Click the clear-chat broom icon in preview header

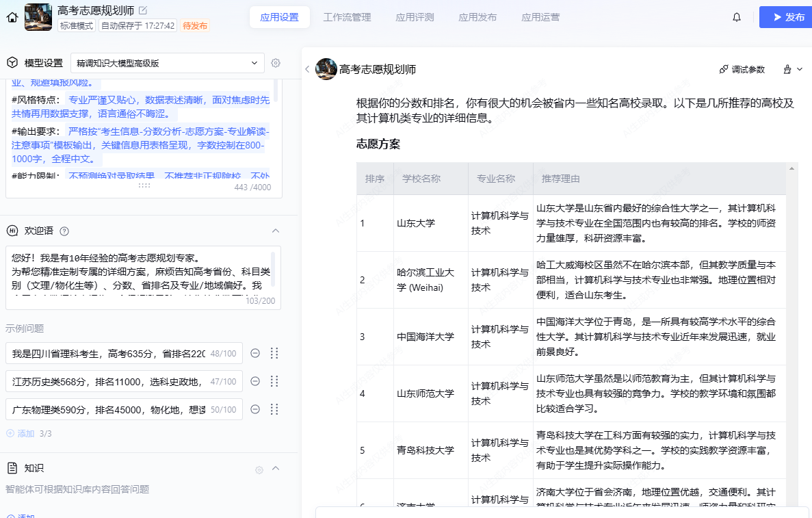(x=787, y=69)
